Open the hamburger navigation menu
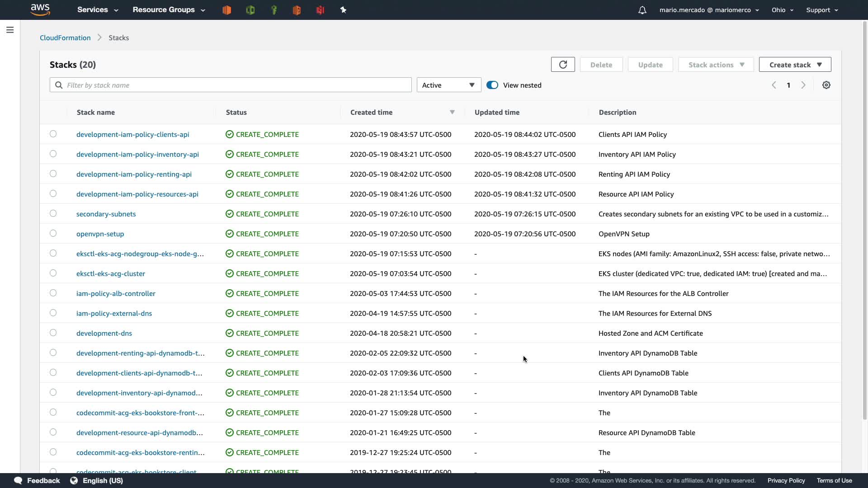Screen dimensions: 868x488 pyautogui.click(x=10, y=30)
